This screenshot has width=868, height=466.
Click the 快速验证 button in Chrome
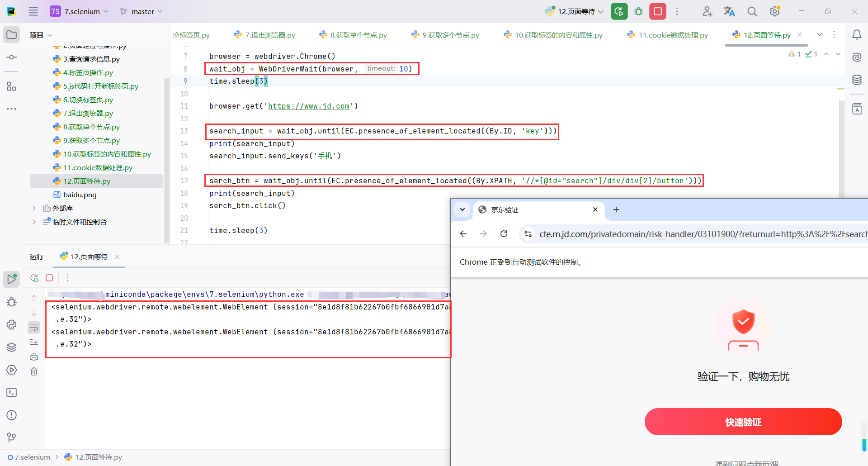(x=743, y=422)
